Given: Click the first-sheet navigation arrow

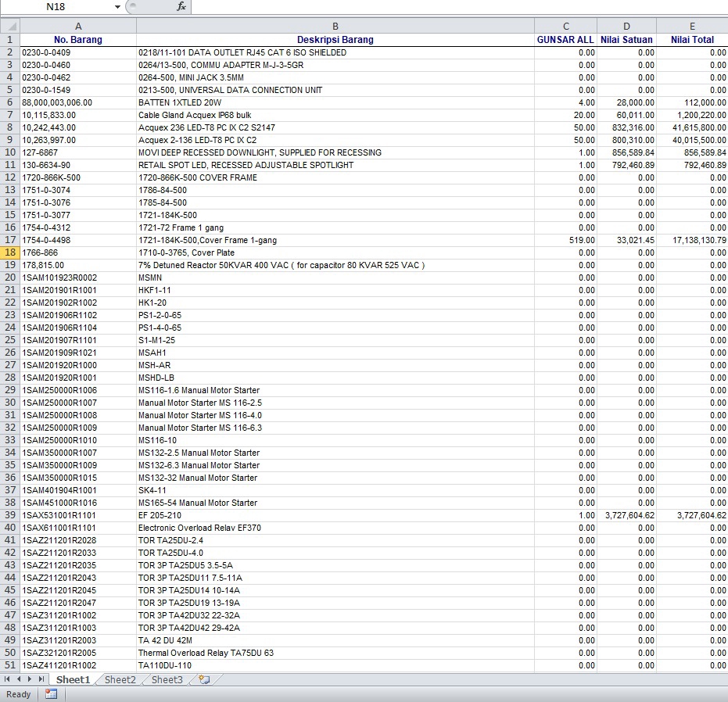Looking at the screenshot, I should click(5, 679).
